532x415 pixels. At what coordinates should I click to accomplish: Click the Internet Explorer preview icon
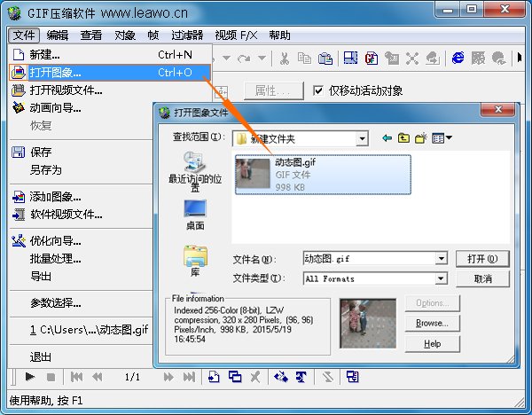pos(458,58)
